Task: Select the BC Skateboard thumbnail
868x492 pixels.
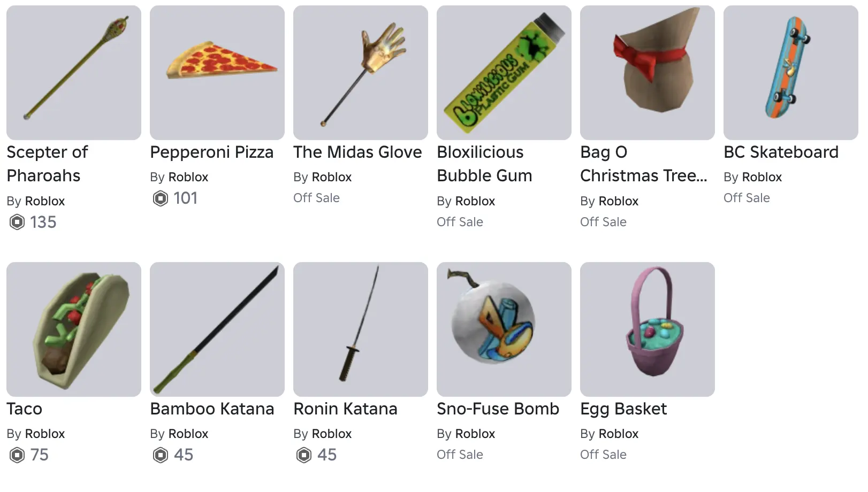Action: click(791, 73)
